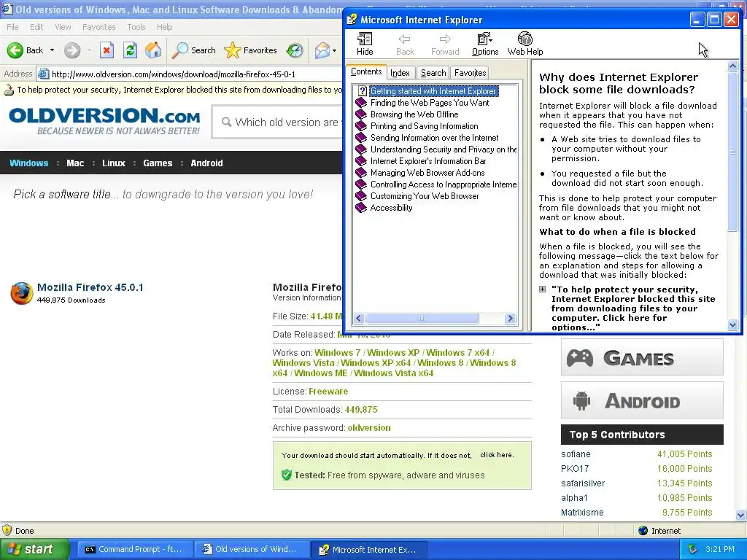
Task: Switch to the Index tab
Action: pos(400,73)
